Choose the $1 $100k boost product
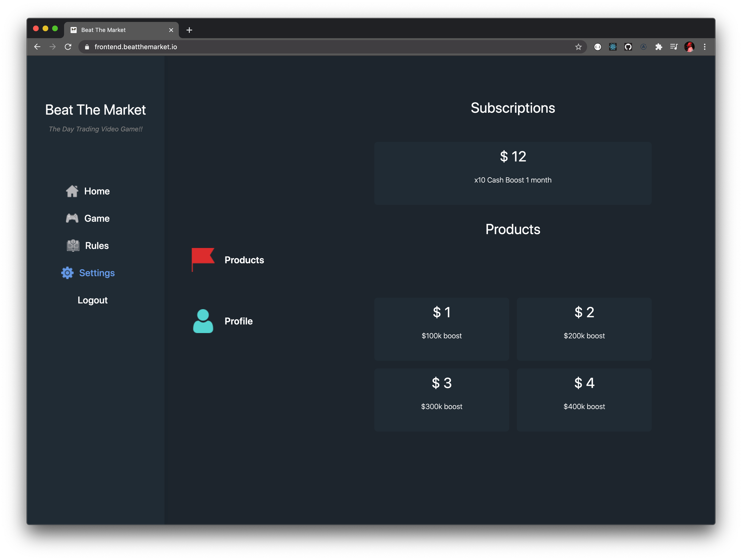This screenshot has width=742, height=560. (441, 329)
